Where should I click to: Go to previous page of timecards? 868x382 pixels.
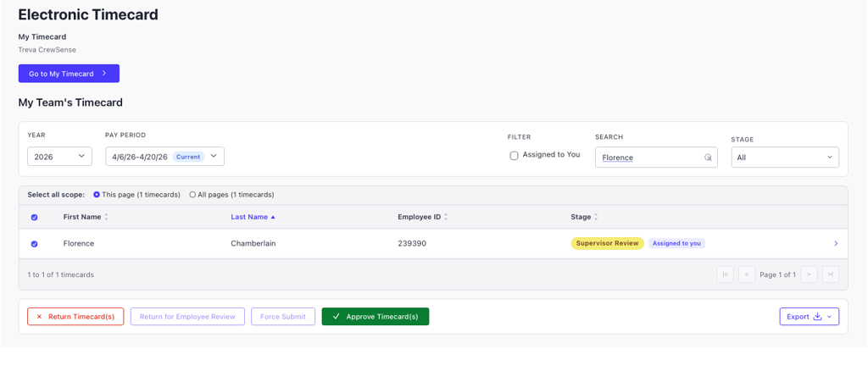(747, 274)
